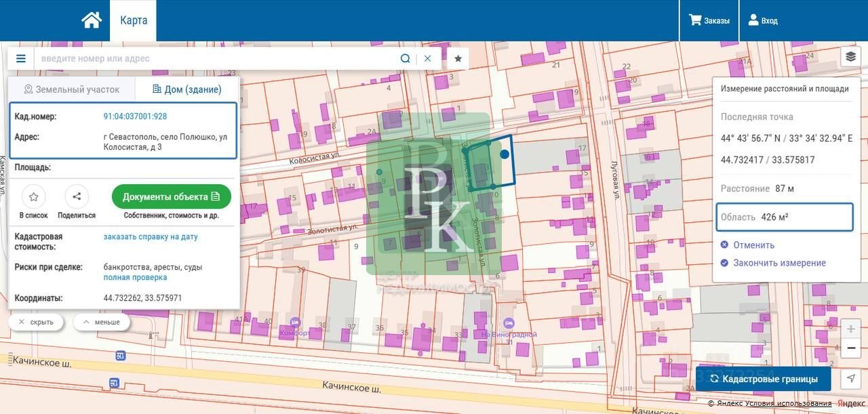Share the object via the share icon
The width and height of the screenshot is (868, 414).
click(x=77, y=196)
